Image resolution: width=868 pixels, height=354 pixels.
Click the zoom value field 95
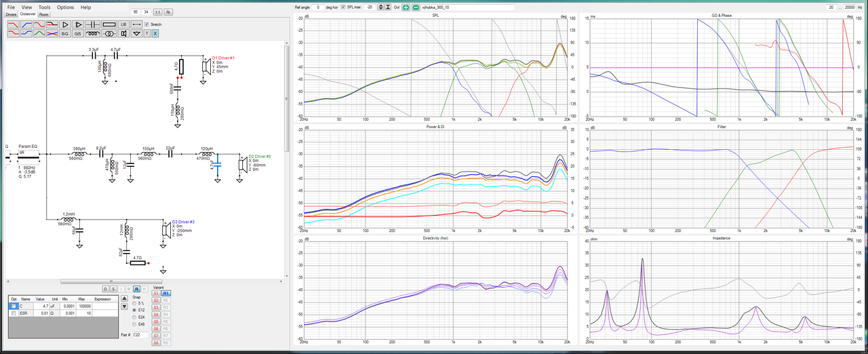(x=136, y=12)
